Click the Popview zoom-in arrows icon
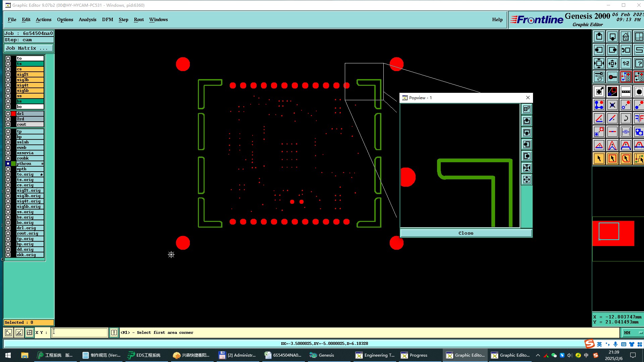Screen dimensions: 644x362 pyautogui.click(x=527, y=168)
